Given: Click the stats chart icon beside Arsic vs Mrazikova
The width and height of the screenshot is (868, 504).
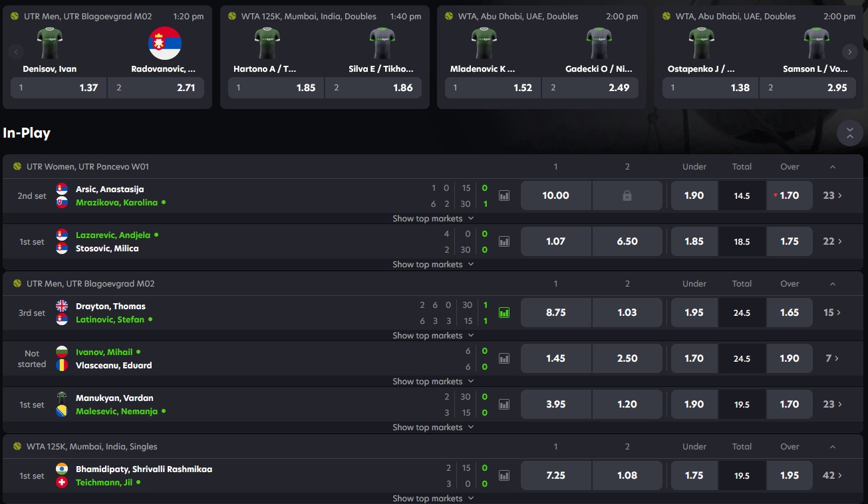Looking at the screenshot, I should coord(504,195).
